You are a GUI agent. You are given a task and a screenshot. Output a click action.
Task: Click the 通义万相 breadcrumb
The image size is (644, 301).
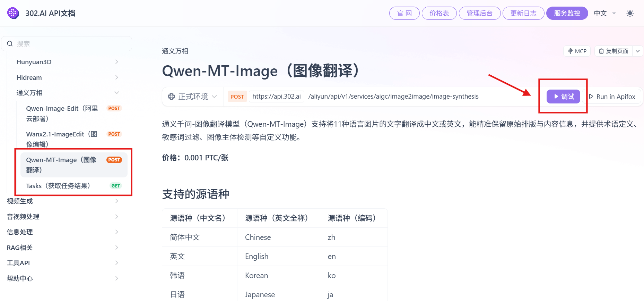coord(175,51)
